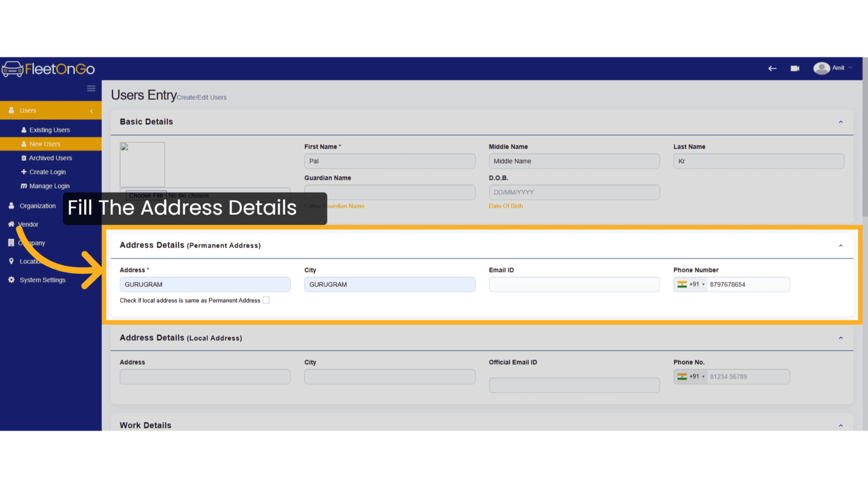The height and width of the screenshot is (488, 868).
Task: Collapse the Basic Details section
Action: tap(841, 122)
